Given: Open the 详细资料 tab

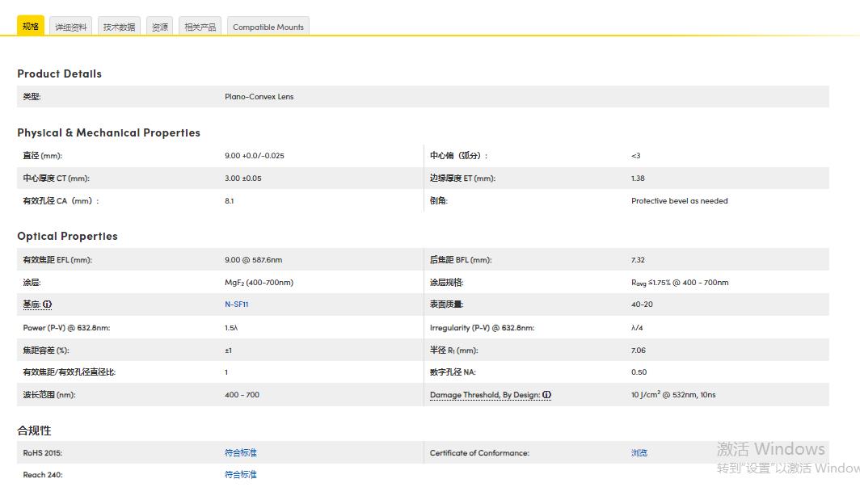Looking at the screenshot, I should coord(70,27).
